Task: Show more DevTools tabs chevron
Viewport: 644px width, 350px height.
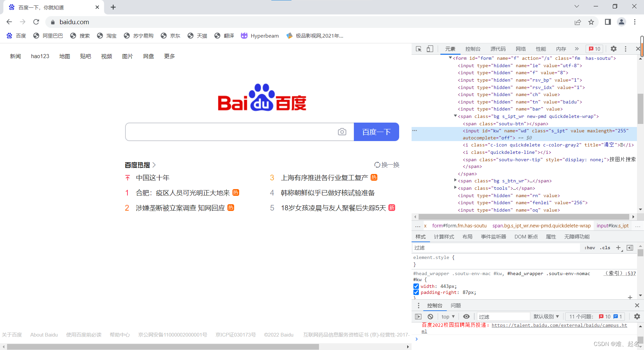Action: click(x=577, y=49)
